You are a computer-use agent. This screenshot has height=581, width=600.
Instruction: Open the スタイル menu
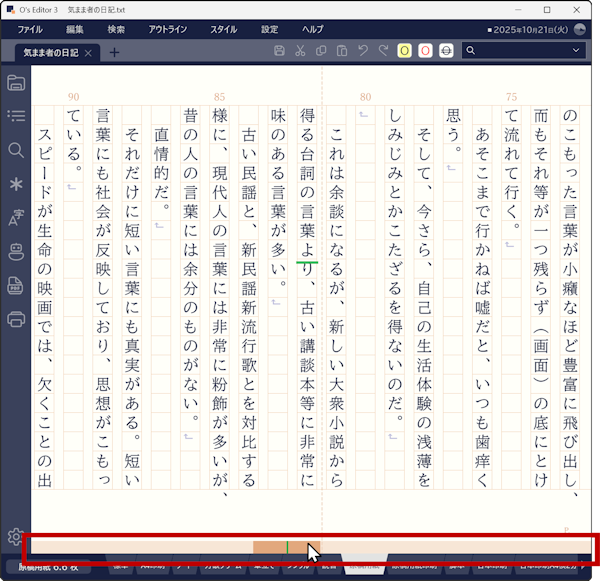tap(223, 30)
